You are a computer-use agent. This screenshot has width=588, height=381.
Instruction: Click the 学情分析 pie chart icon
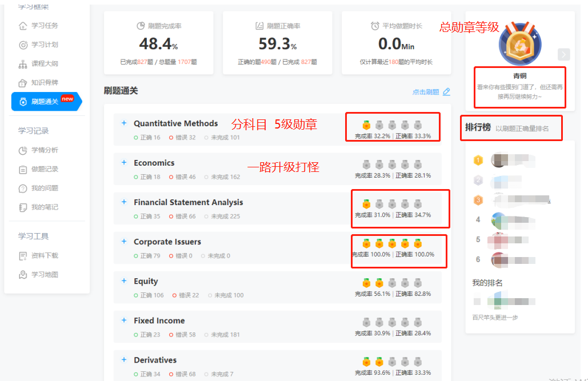(x=23, y=150)
